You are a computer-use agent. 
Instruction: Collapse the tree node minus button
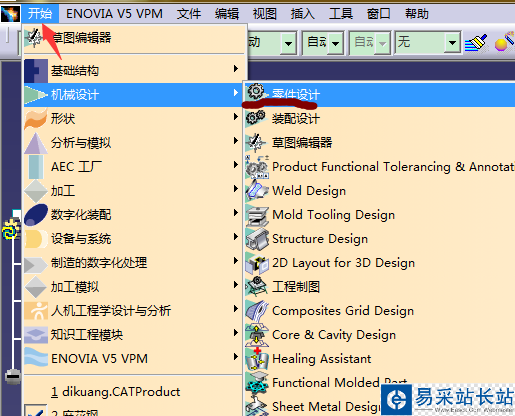pos(13,377)
